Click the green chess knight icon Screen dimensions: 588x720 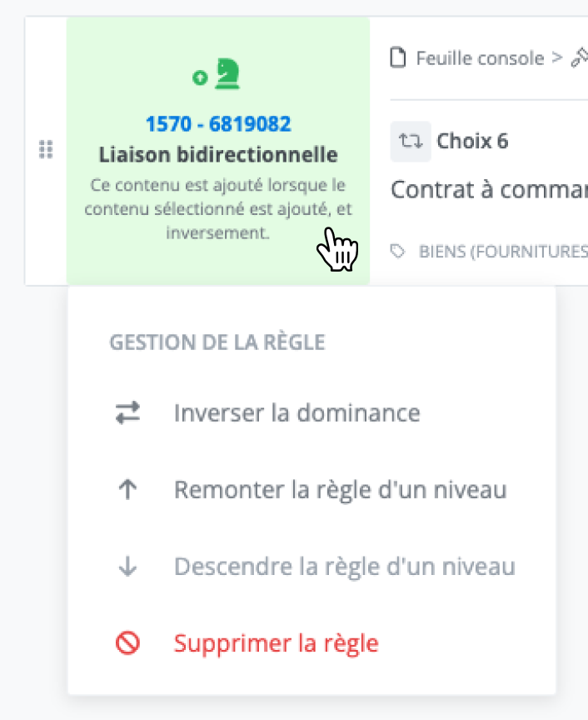point(227,73)
